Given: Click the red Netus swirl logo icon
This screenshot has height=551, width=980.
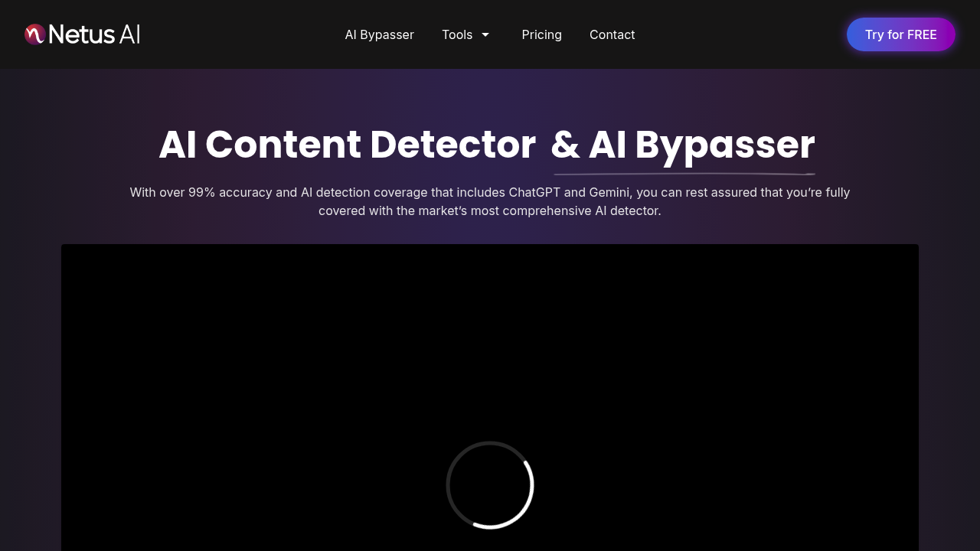Looking at the screenshot, I should coord(34,34).
